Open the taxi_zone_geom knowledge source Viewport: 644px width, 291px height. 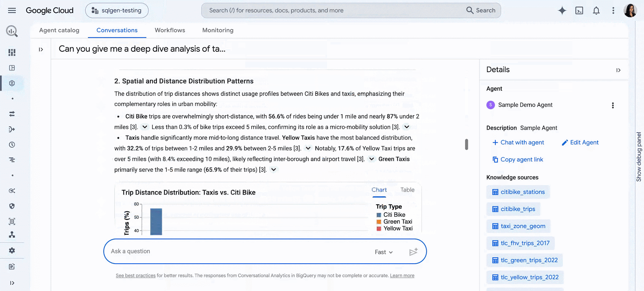(x=519, y=226)
